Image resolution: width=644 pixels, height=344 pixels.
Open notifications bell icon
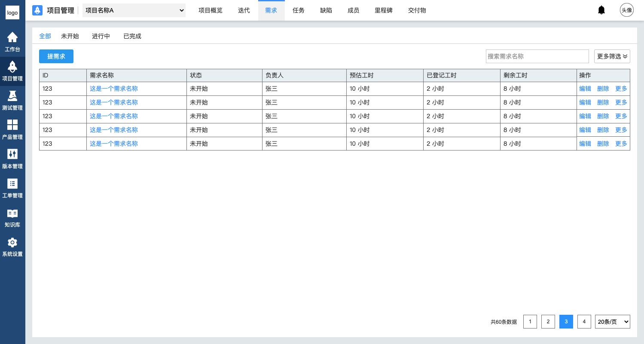[601, 10]
